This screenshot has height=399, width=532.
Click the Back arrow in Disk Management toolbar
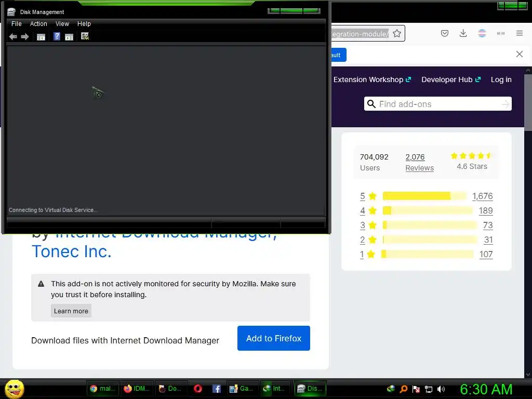point(13,37)
